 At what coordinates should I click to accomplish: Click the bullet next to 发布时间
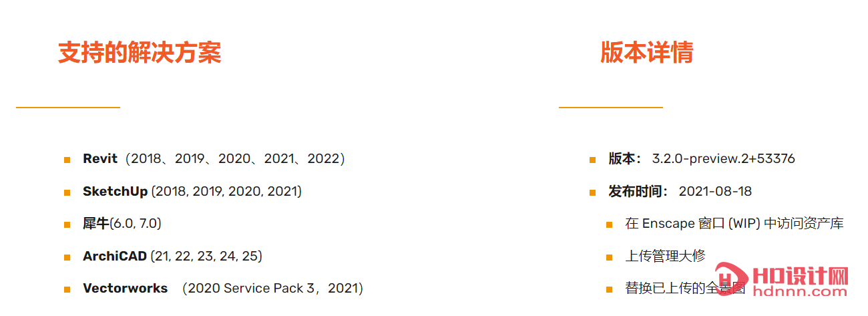[x=592, y=192]
